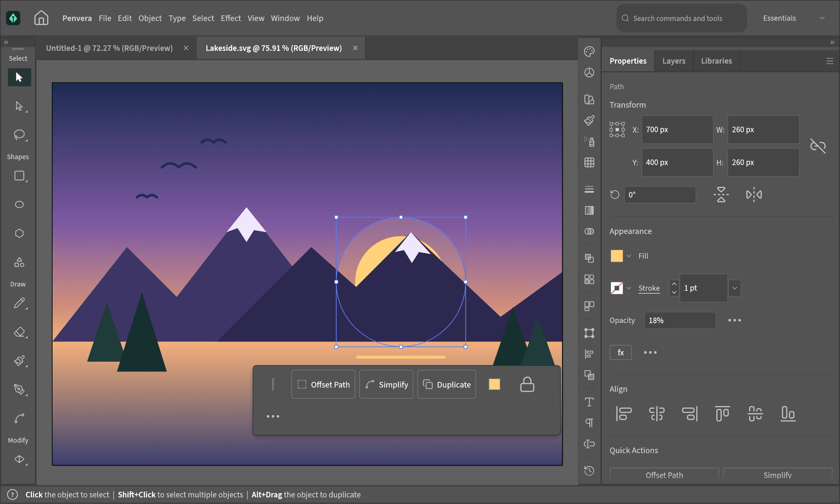Expand the toolbar double-arrow at top left

6,42
